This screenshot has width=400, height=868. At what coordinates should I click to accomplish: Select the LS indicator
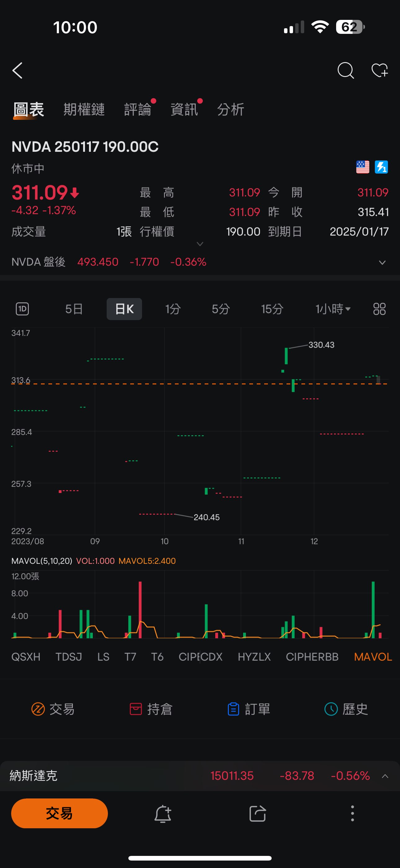pyautogui.click(x=103, y=657)
